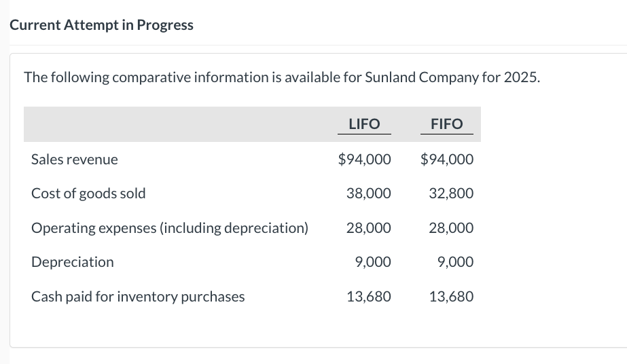This screenshot has height=364, width=627.
Task: Click the Cost of goods sold label
Action: point(88,194)
